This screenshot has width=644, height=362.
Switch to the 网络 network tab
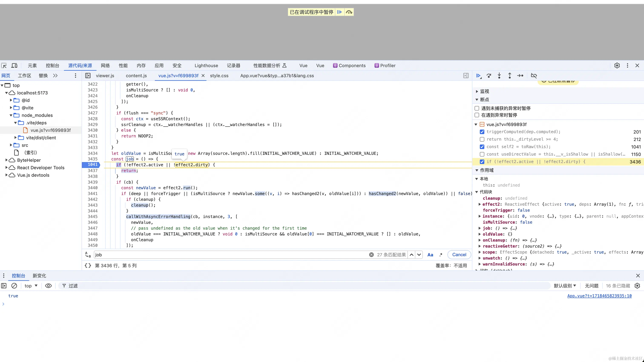coord(105,66)
